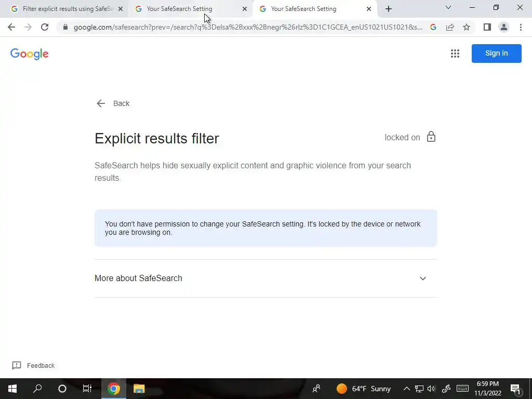Click the Sign in button
532x399 pixels.
(x=496, y=54)
